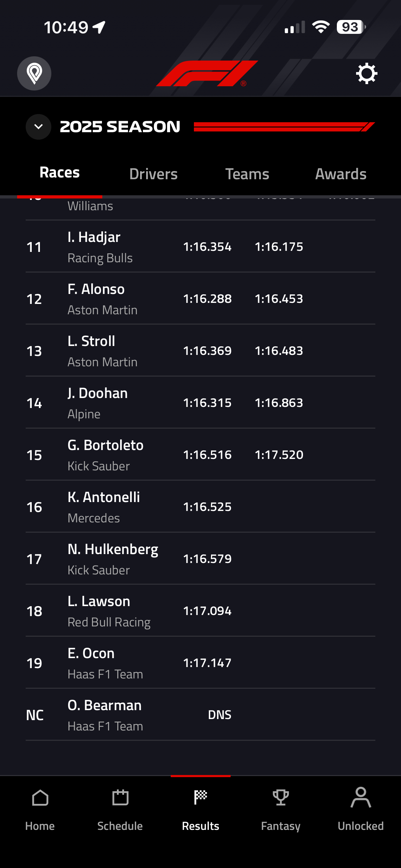Expand the 2025 Season dropdown chevron

(38, 127)
